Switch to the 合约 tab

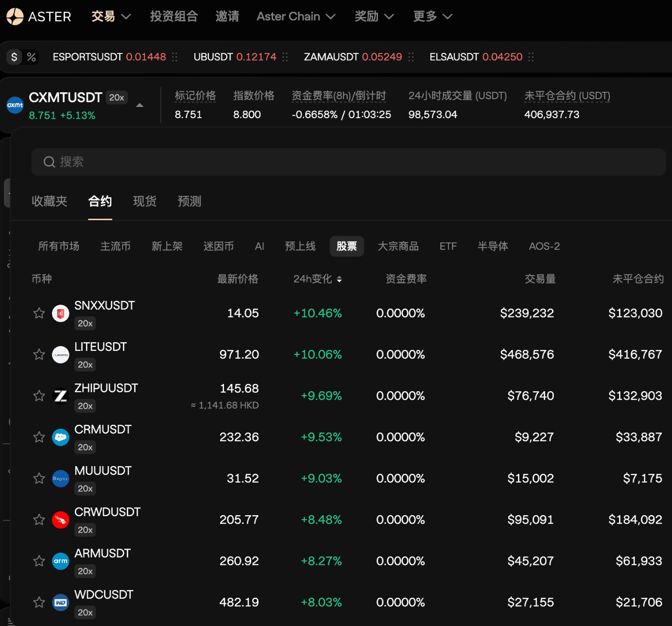coord(100,201)
